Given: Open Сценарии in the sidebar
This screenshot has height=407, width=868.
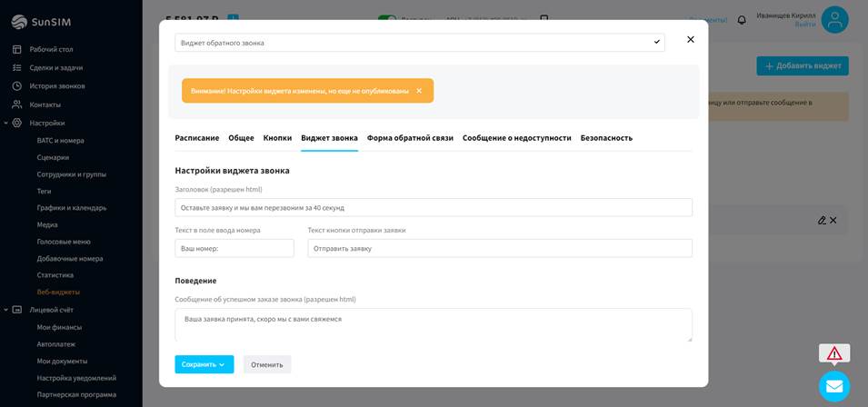Looking at the screenshot, I should click(53, 157).
